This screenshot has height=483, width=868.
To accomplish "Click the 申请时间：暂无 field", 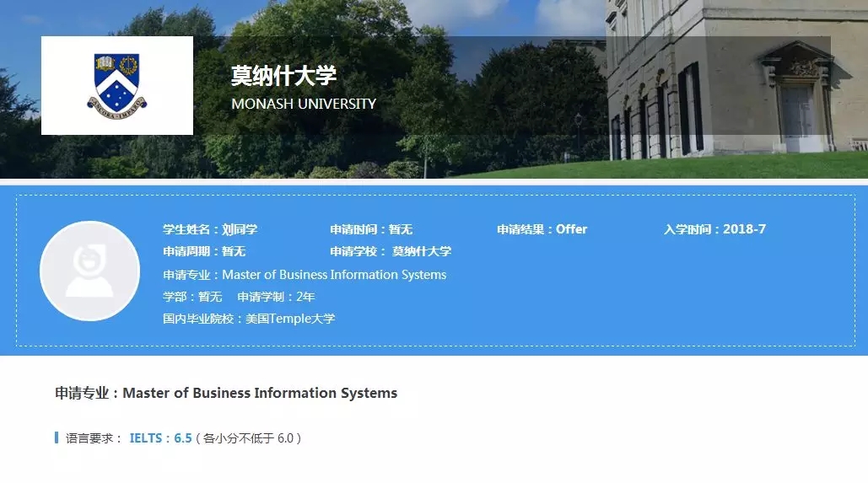I will (371, 229).
